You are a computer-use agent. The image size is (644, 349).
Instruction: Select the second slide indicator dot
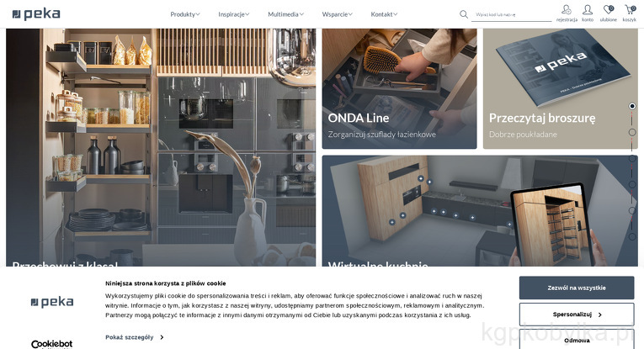click(x=632, y=132)
